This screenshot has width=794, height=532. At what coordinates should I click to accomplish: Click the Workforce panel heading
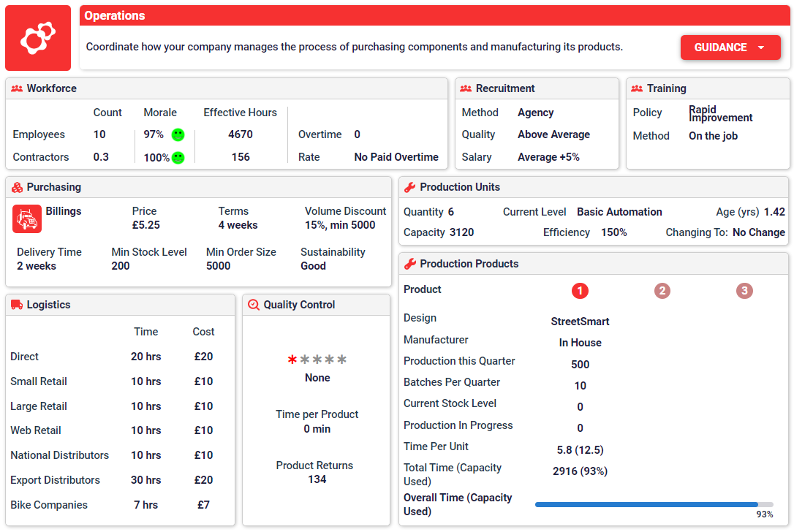point(52,88)
